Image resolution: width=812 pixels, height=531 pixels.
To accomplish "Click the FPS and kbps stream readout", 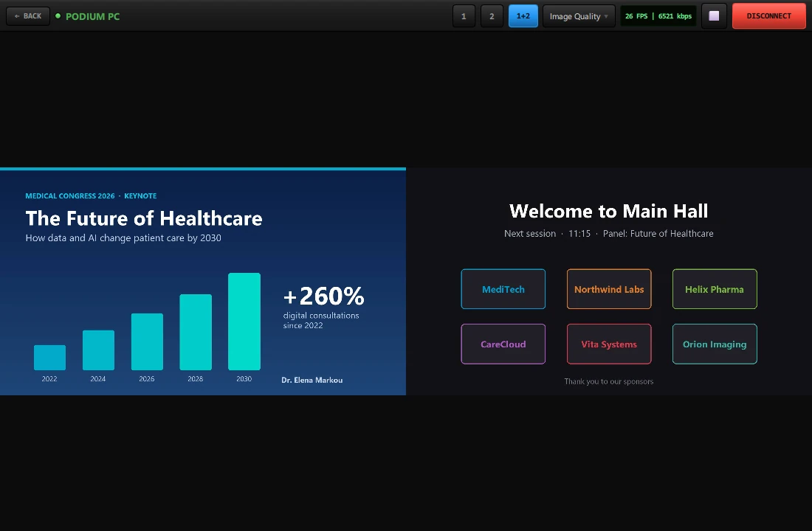I will click(x=658, y=16).
